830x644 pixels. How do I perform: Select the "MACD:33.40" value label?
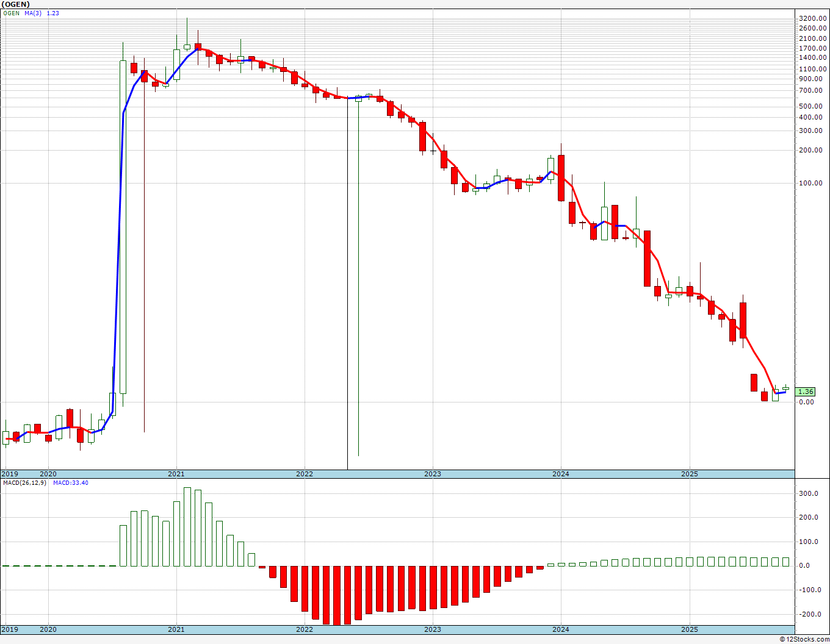(71, 483)
